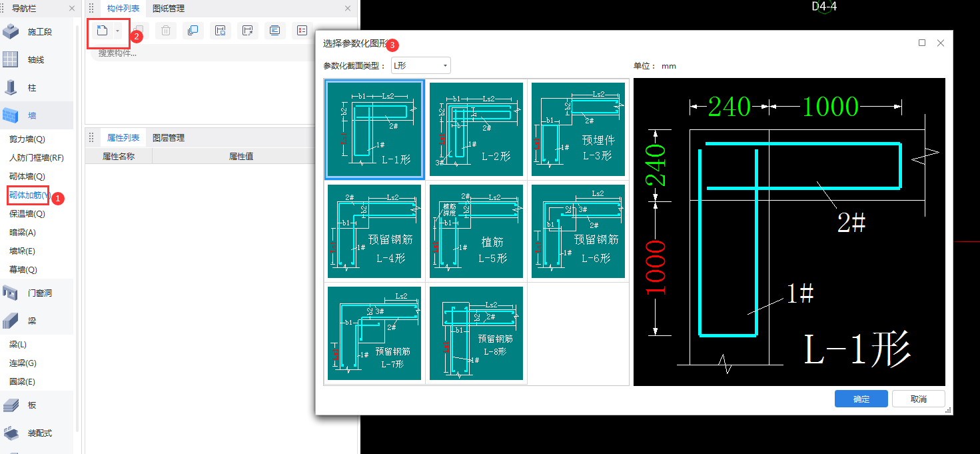Select 墙垛(E) item
980x454 pixels.
pos(23,251)
